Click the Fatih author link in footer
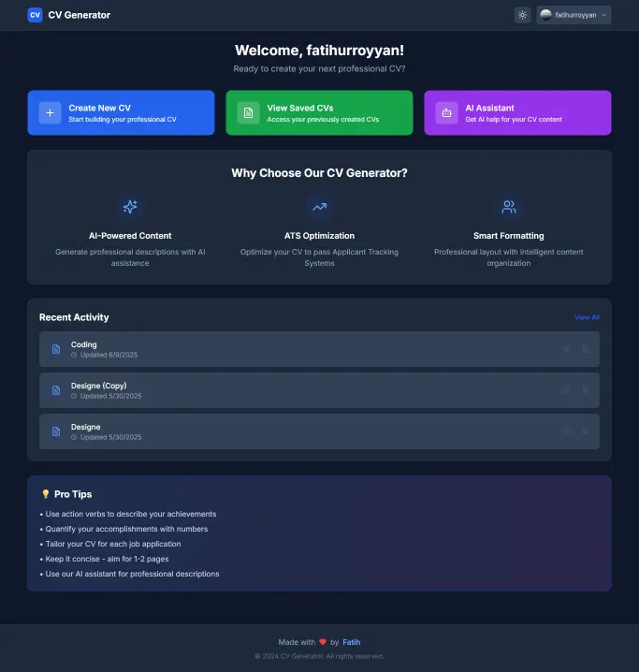639x672 pixels. pos(351,642)
